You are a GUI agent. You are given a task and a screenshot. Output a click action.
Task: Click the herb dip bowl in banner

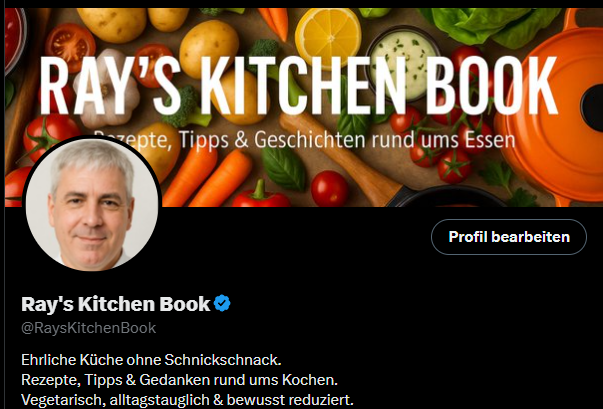point(404,62)
